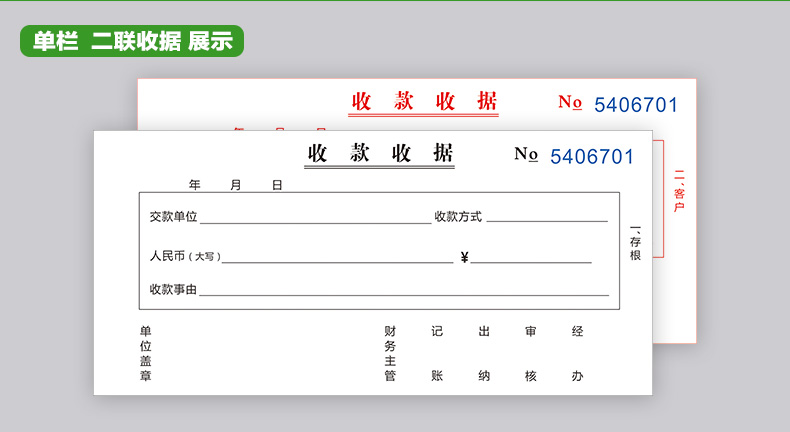Click the 单位盖章 vertical label

point(146,353)
